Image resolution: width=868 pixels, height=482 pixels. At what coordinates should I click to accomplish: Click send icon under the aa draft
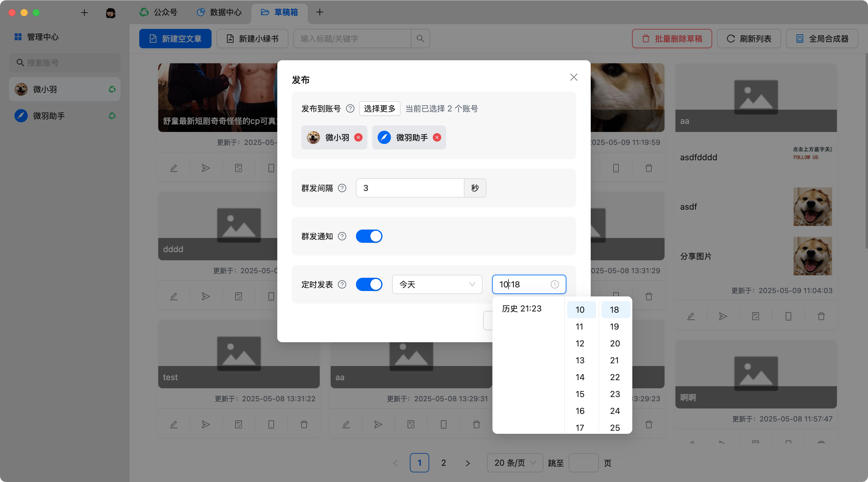(378, 424)
